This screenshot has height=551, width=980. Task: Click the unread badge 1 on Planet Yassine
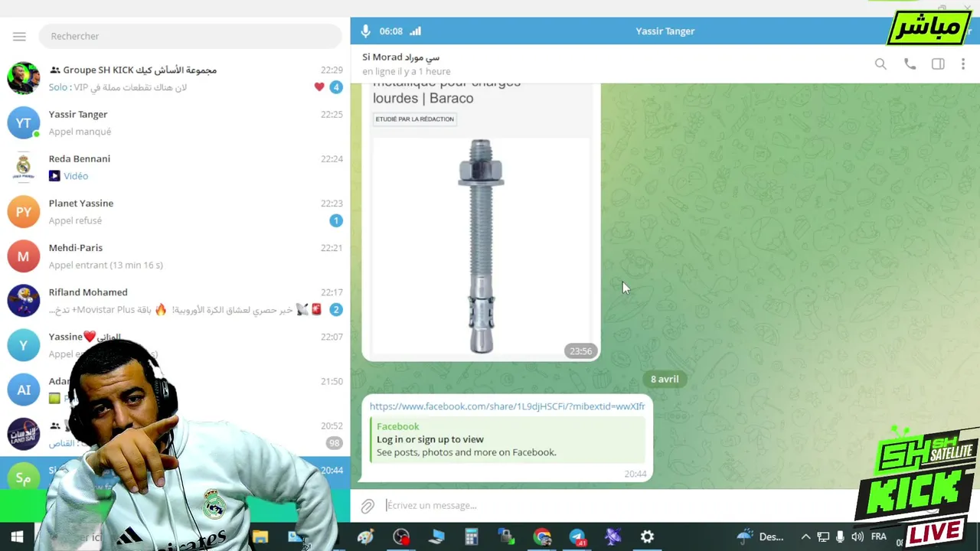(x=335, y=220)
